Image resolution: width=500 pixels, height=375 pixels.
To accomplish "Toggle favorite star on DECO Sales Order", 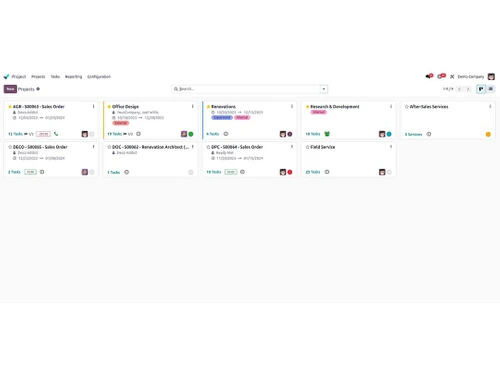I will pyautogui.click(x=10, y=147).
